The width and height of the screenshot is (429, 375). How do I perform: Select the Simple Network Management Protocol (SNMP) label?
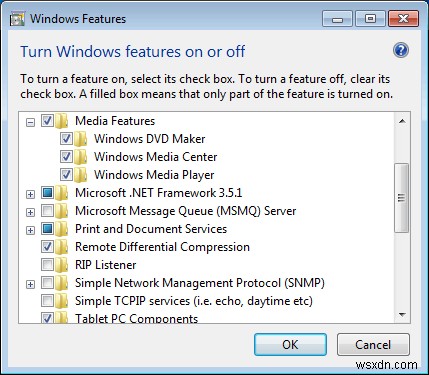click(x=200, y=283)
